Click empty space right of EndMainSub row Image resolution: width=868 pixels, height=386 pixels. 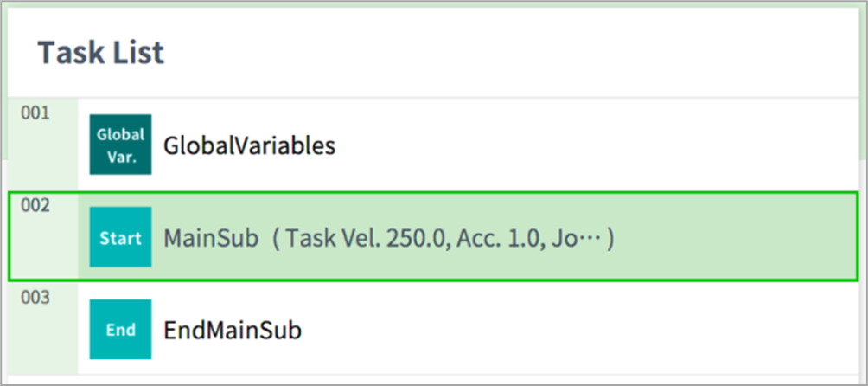point(605,331)
